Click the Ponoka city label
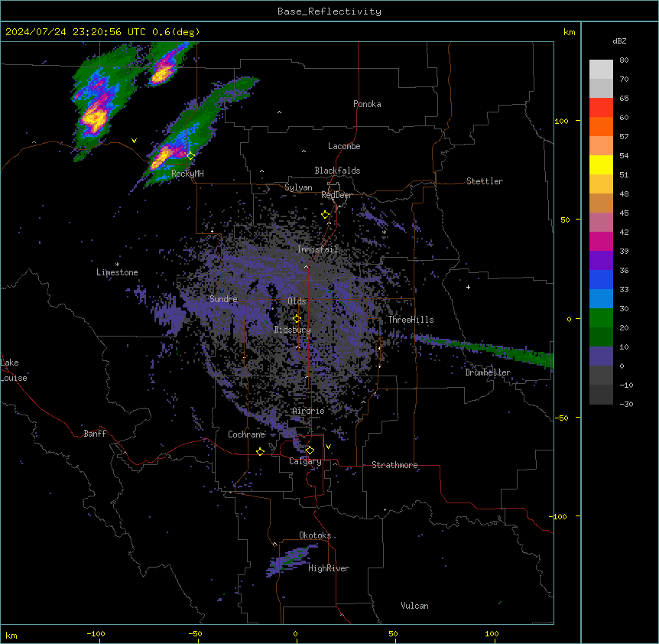Screen dimensions: 659x644 click(x=367, y=104)
